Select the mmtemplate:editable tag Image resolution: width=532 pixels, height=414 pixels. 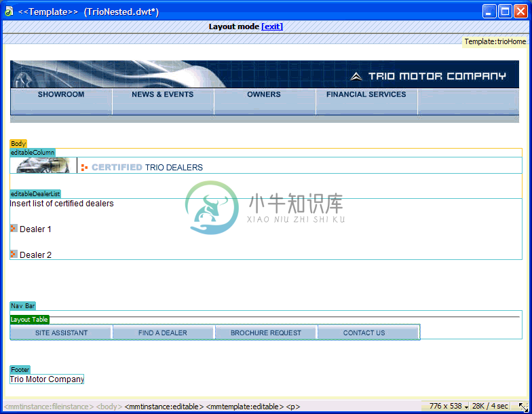244,406
